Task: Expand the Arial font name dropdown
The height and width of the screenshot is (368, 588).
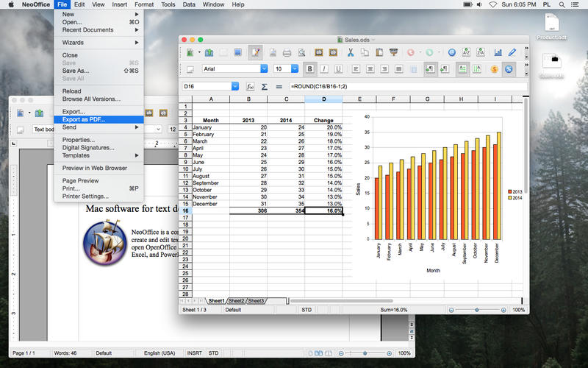Action: pos(265,69)
